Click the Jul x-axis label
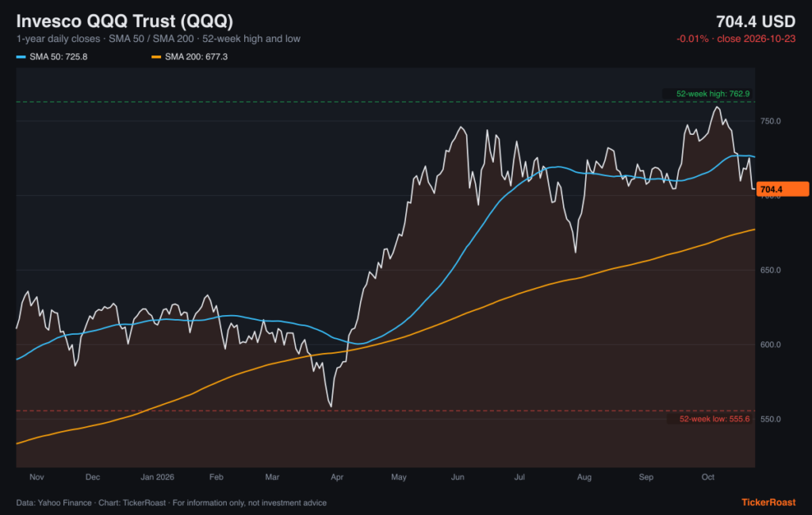Image resolution: width=812 pixels, height=515 pixels. (519, 477)
